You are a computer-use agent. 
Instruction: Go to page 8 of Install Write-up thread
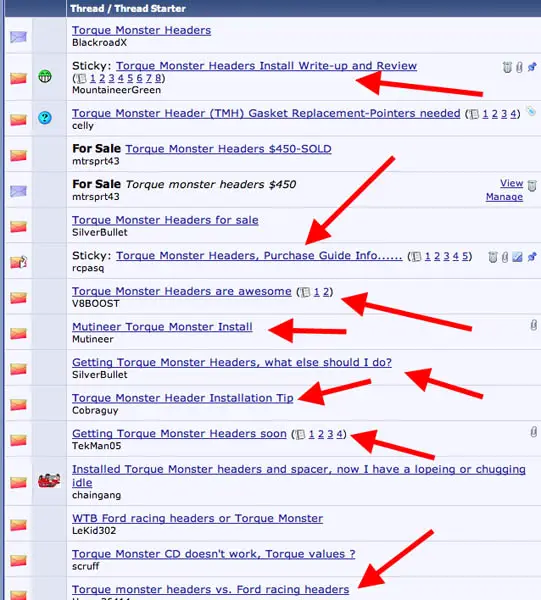tap(158, 78)
